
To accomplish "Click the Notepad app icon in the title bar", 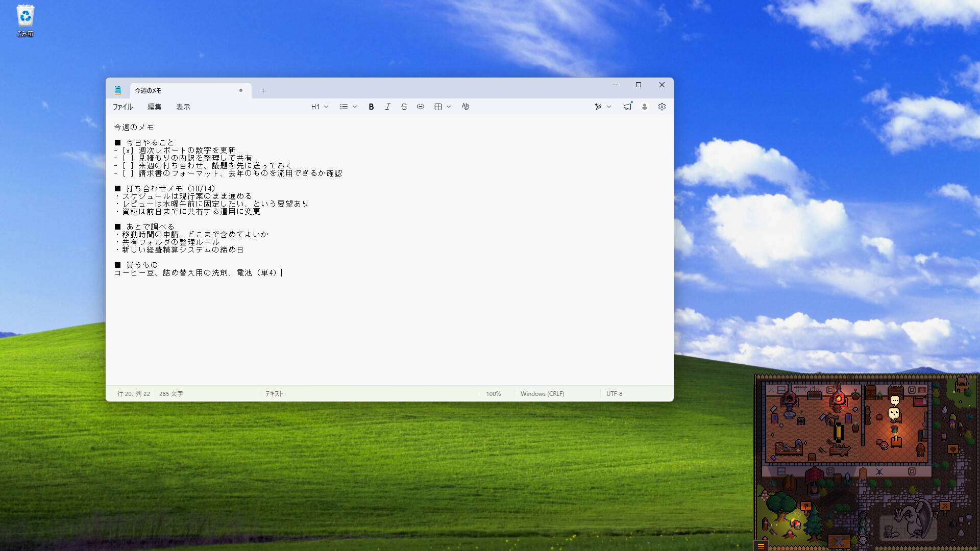I will click(x=118, y=90).
